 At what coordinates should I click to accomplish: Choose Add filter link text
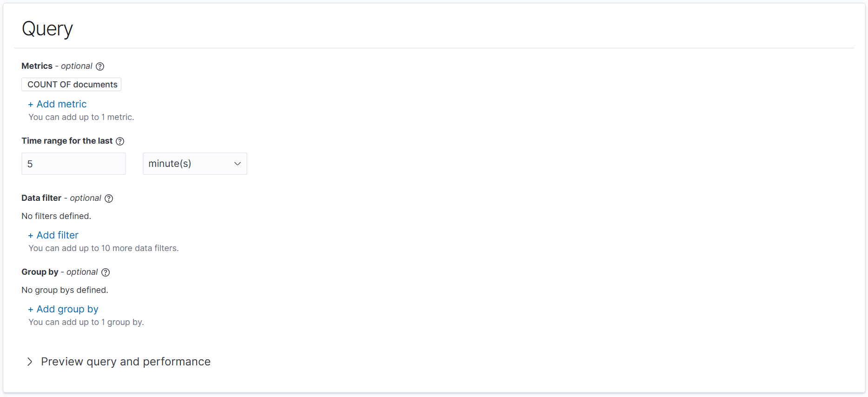[x=58, y=235]
